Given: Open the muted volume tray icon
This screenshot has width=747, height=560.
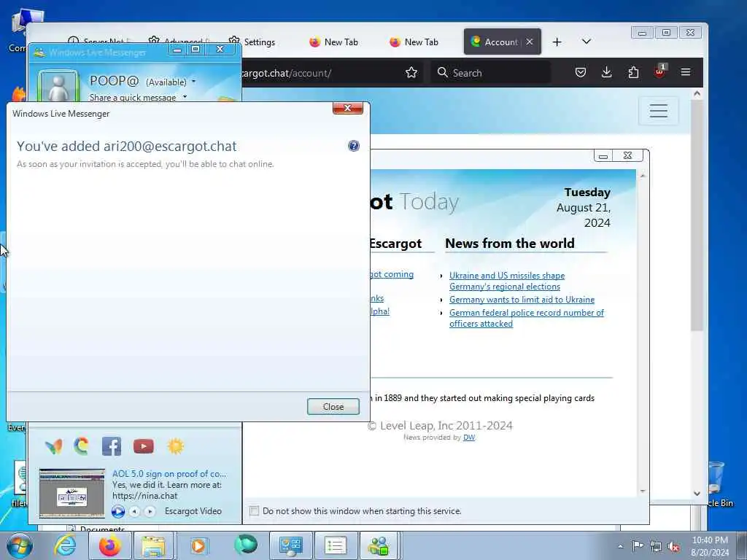Looking at the screenshot, I should point(673,546).
